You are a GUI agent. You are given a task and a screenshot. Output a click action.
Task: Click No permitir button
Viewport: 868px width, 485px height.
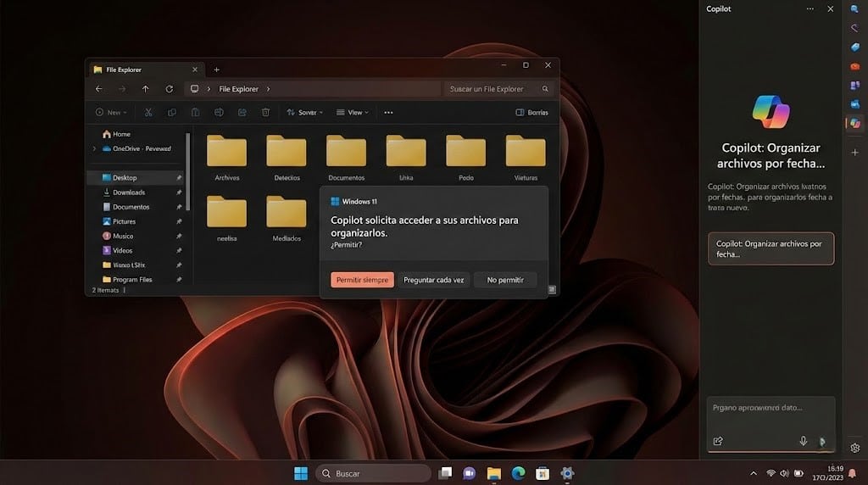505,280
